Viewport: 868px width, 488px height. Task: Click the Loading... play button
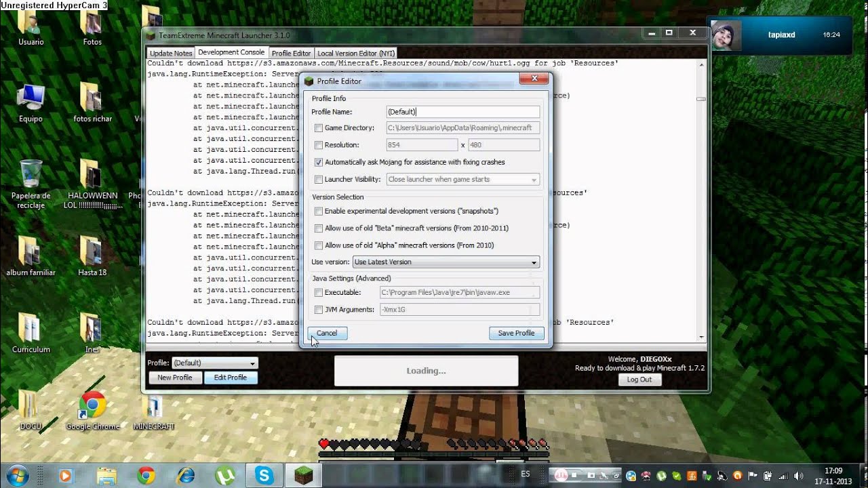[x=426, y=371]
